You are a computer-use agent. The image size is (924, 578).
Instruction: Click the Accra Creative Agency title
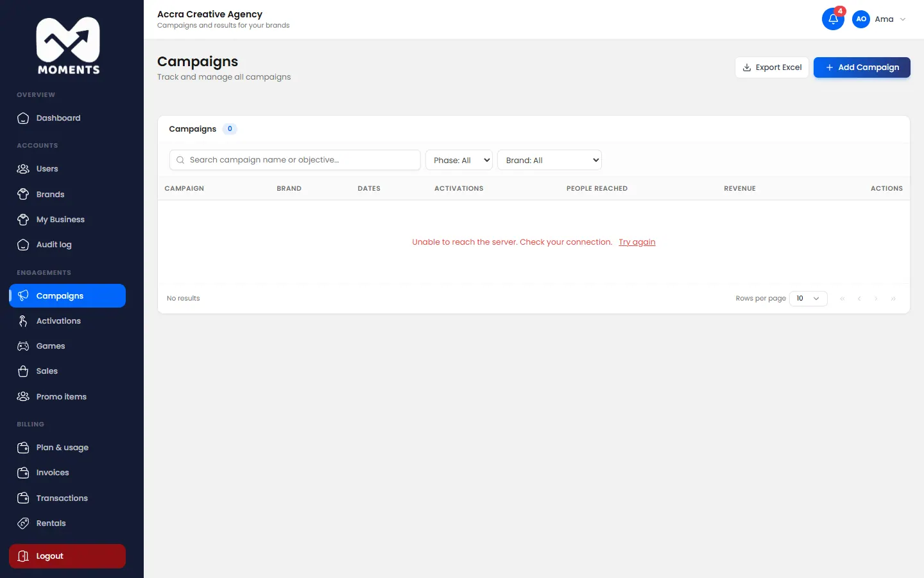[210, 14]
